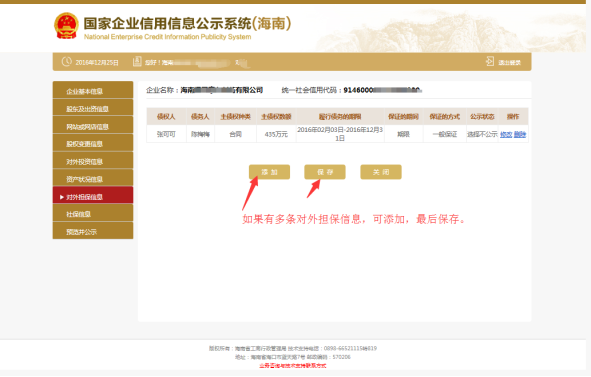Go to 预览并公示 page

[93, 231]
